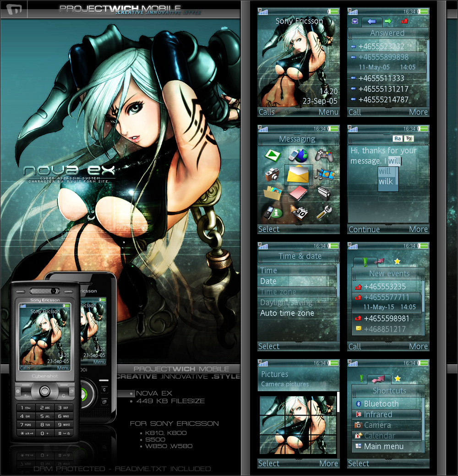Select the Date entry in Time & date
The height and width of the screenshot is (476, 458).
click(x=297, y=281)
